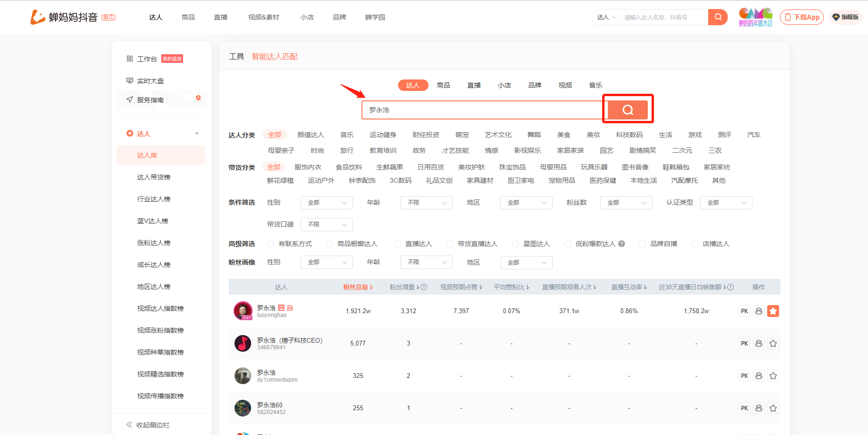
Task: Check 带货直播达人 checkbox
Action: coord(450,244)
